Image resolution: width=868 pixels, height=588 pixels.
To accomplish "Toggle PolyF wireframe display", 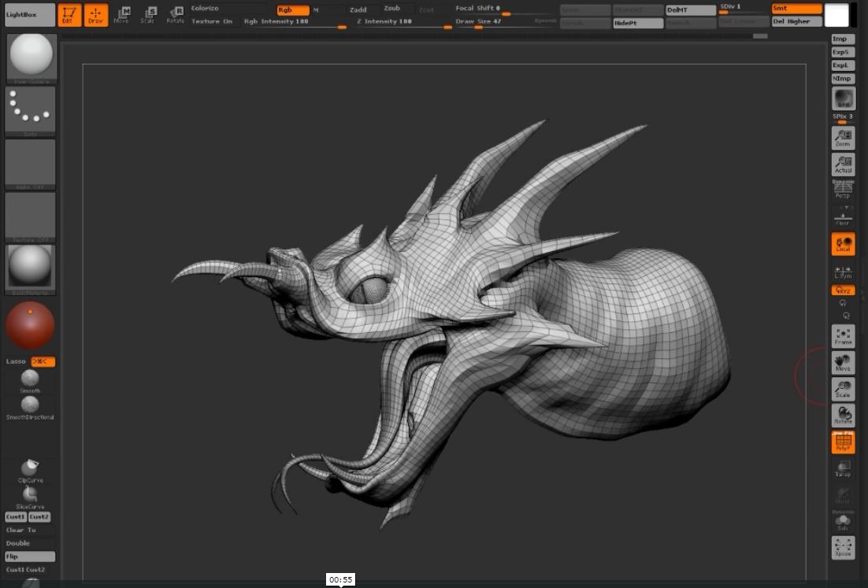I will [x=843, y=442].
